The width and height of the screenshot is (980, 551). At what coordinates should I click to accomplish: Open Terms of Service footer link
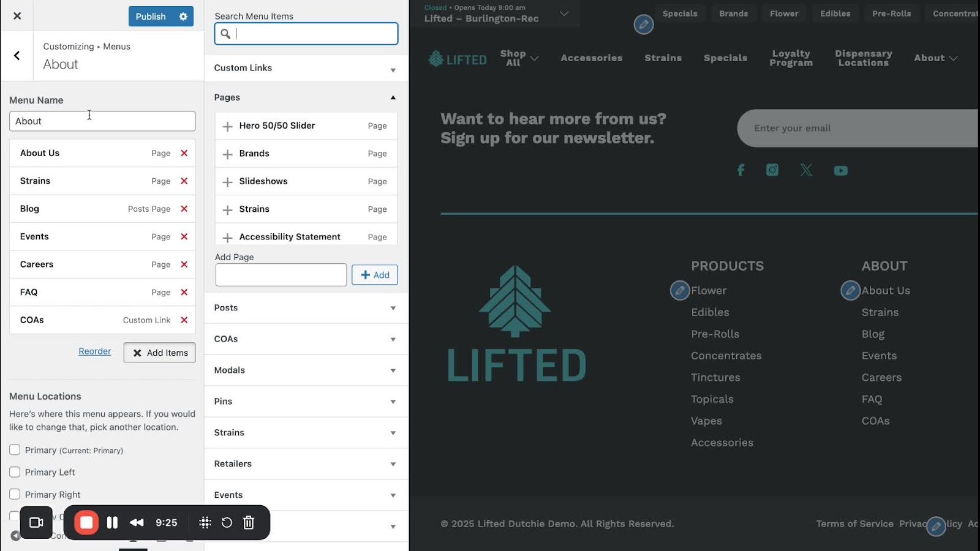click(x=854, y=524)
